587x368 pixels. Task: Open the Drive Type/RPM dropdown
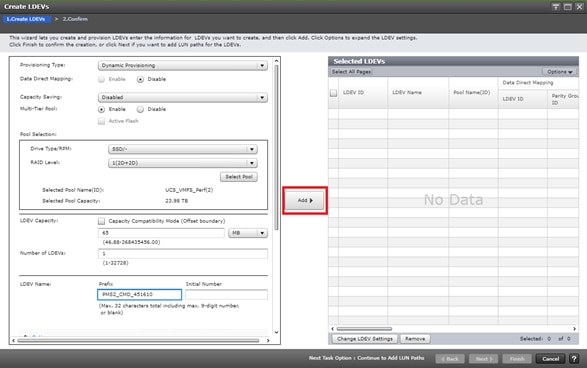[x=183, y=149]
